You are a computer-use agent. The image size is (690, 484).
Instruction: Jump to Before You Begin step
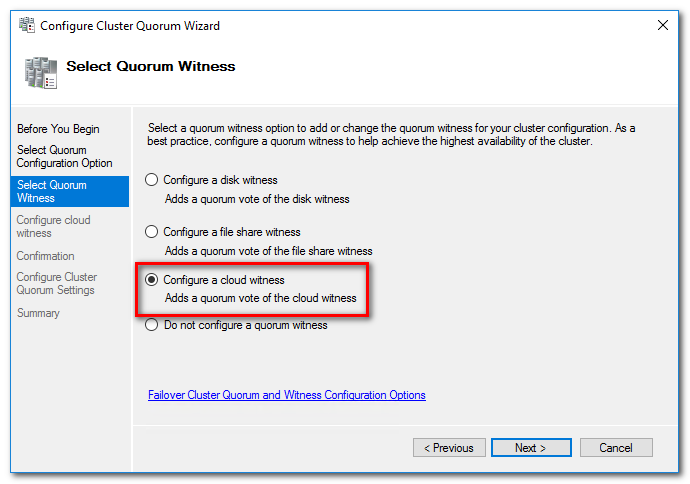pyautogui.click(x=58, y=129)
